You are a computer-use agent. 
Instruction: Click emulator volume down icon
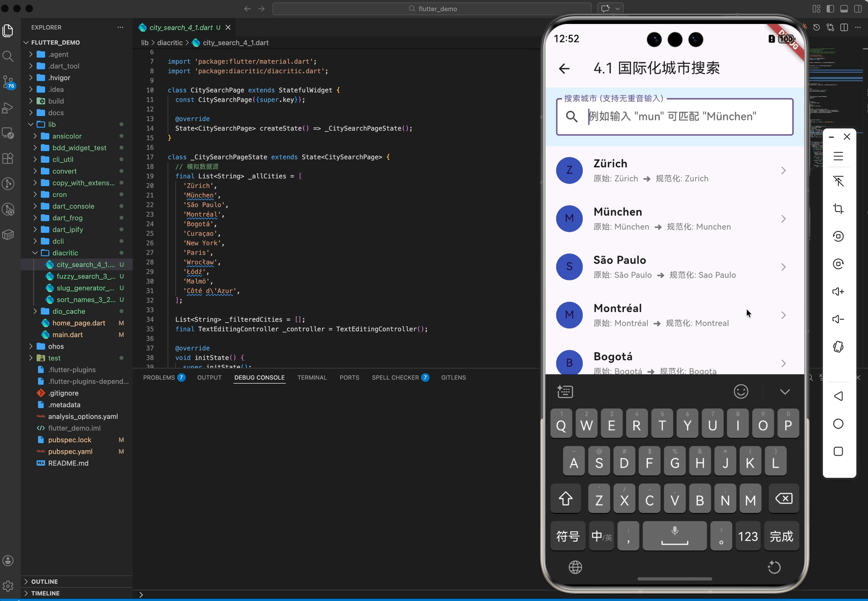coord(838,319)
